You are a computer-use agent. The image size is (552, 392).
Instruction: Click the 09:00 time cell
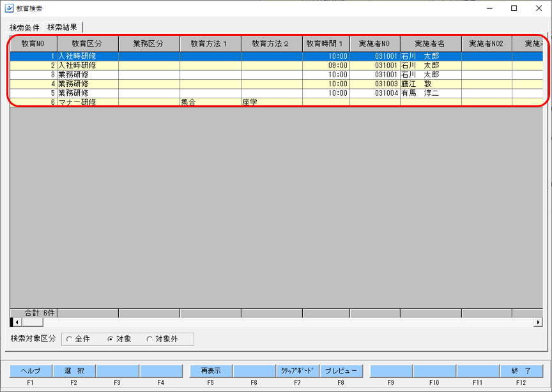326,66
